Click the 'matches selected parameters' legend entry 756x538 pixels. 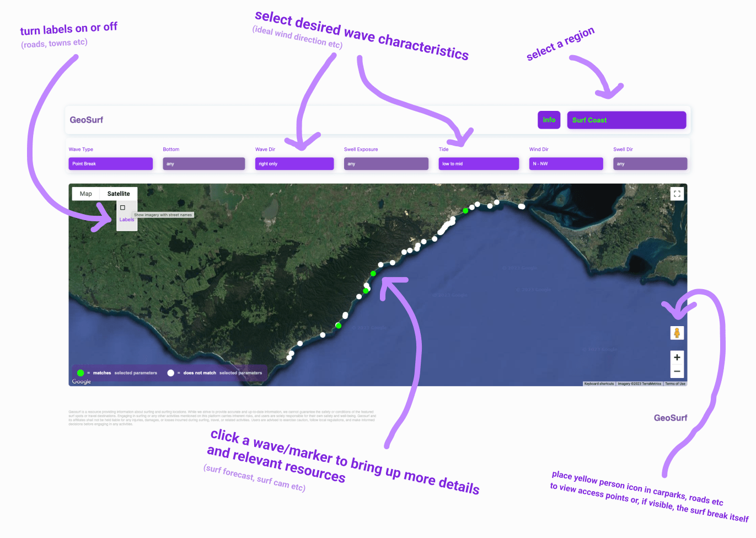point(117,373)
